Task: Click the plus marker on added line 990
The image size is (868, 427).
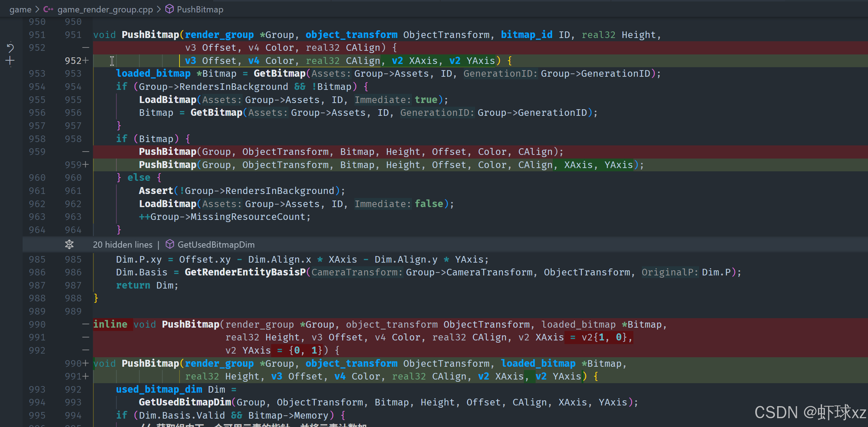Action: point(86,363)
